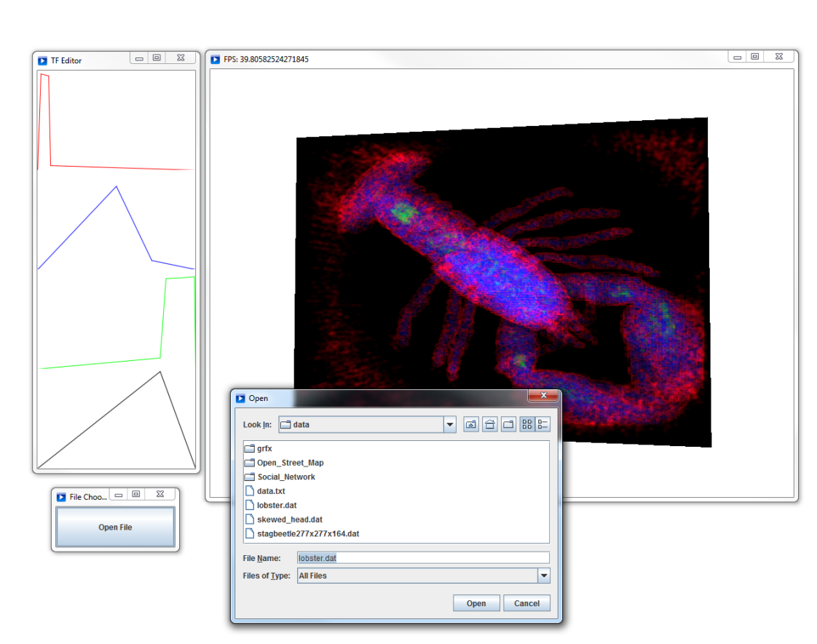Click the stagbeetle277x277x164.dat file icon
The width and height of the screenshot is (817, 644).
(x=249, y=533)
